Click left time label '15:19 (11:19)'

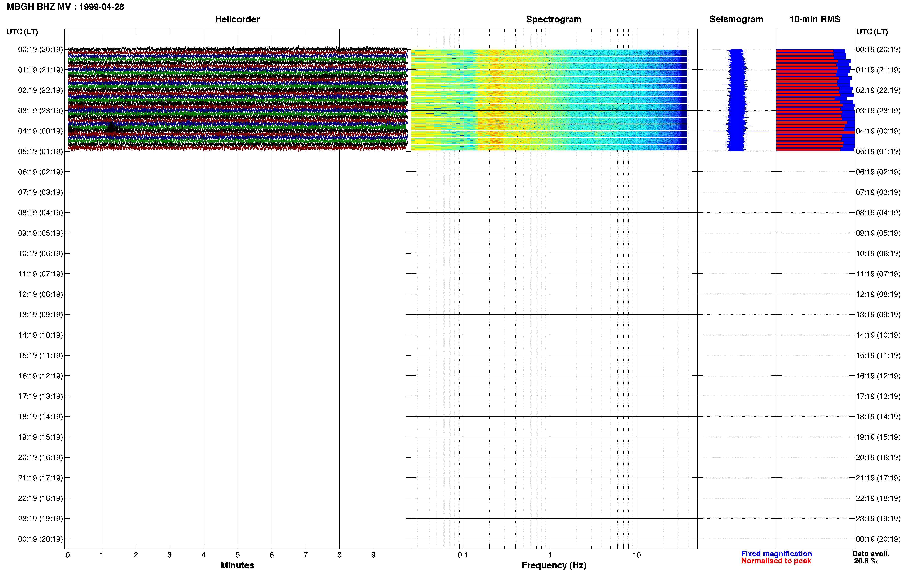[41, 356]
